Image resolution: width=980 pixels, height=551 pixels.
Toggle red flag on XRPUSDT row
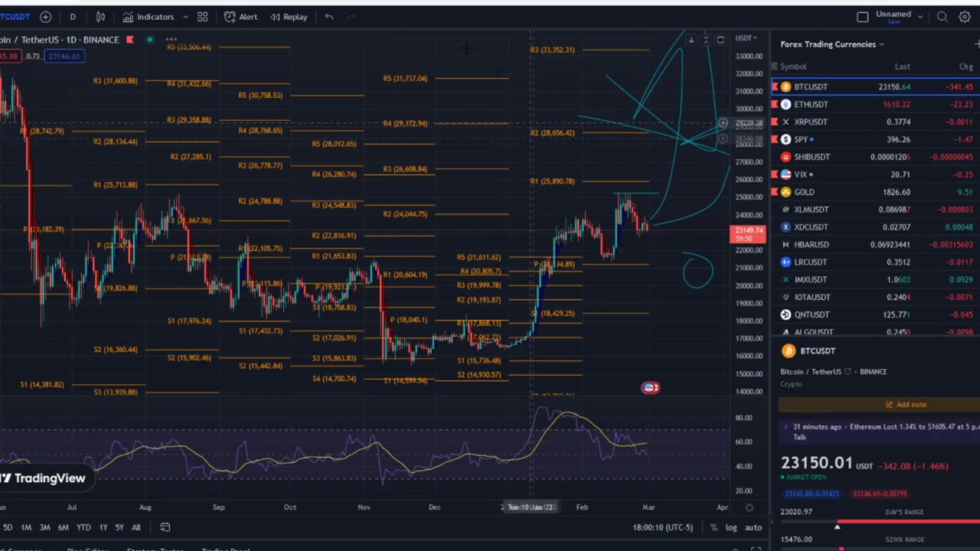tap(775, 122)
